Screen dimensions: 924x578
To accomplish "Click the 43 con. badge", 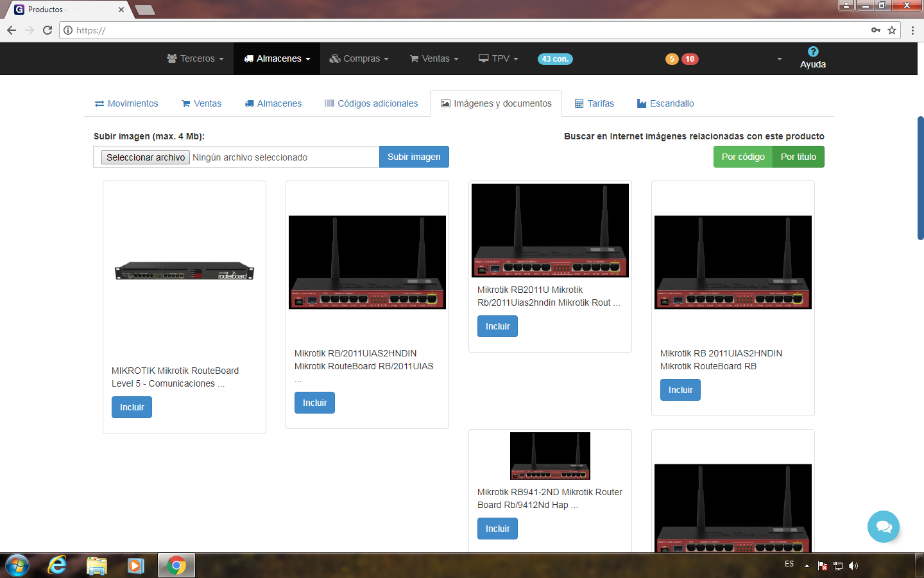I will 555,59.
